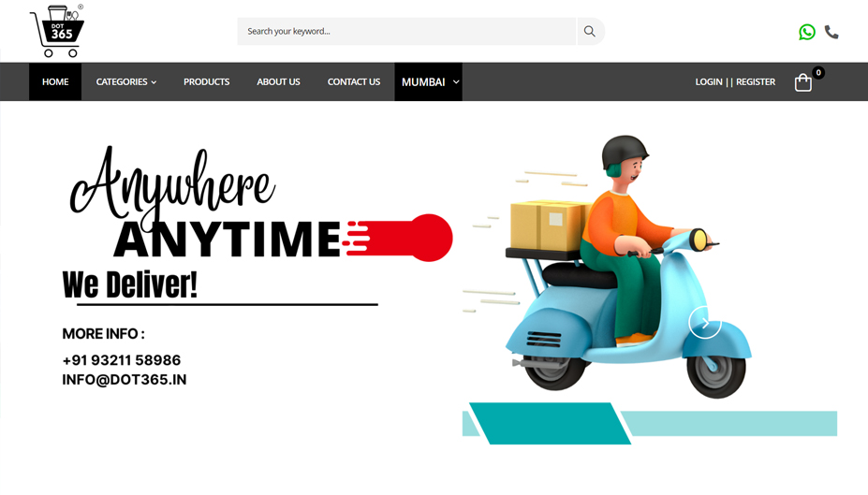Screen dimensions: 868x495
Task: Click the DOT 365 cart logo
Action: pyautogui.click(x=57, y=31)
